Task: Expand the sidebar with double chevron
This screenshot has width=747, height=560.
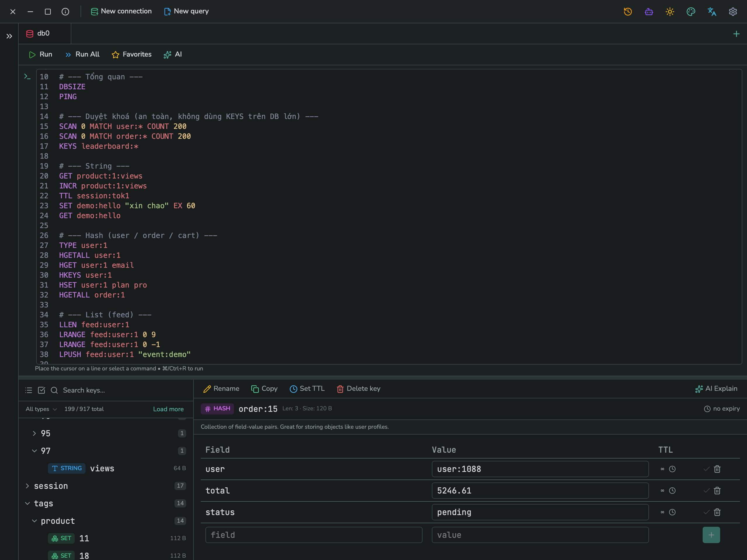Action: click(9, 36)
